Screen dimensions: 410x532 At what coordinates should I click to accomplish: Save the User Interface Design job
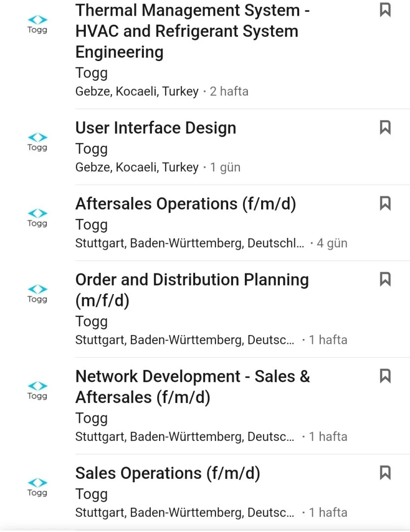coord(385,128)
